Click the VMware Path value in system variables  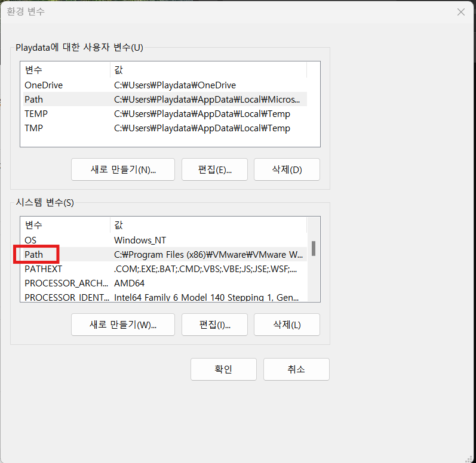[x=208, y=255]
